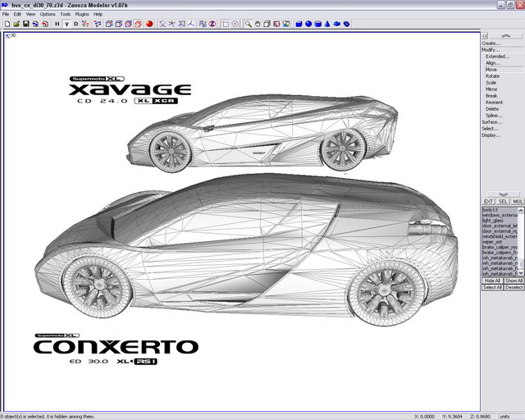Toggle the SEL mode button

click(503, 201)
